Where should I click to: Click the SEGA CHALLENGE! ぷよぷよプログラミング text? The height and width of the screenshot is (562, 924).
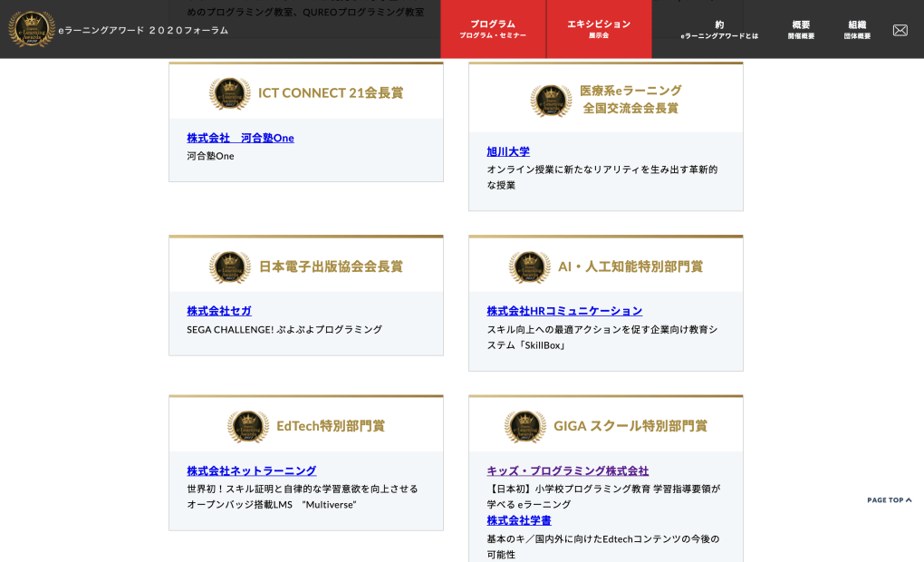click(x=284, y=330)
